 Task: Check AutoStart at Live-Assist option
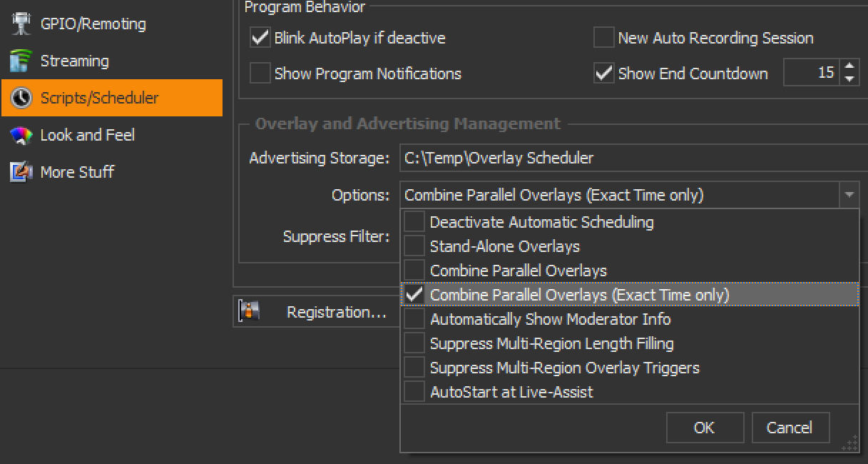point(414,392)
